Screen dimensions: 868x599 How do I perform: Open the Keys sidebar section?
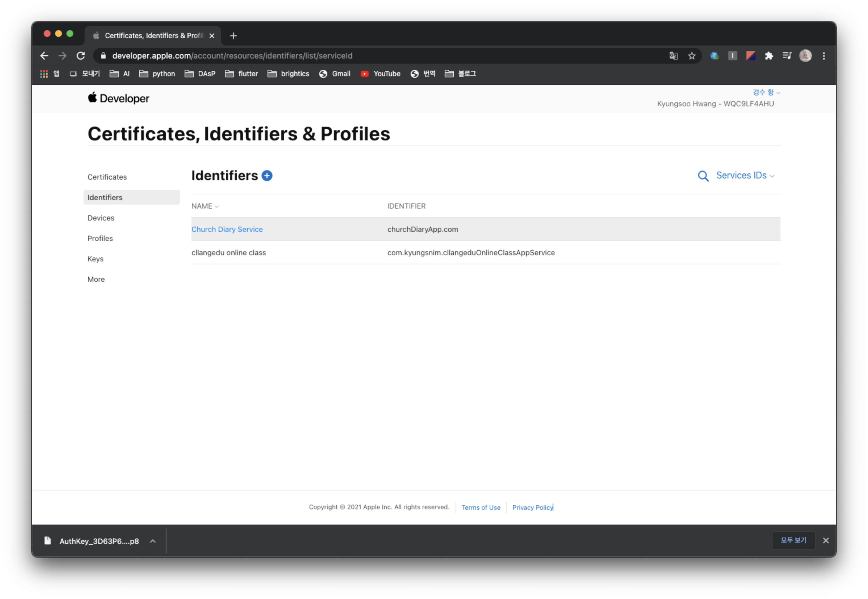point(95,259)
